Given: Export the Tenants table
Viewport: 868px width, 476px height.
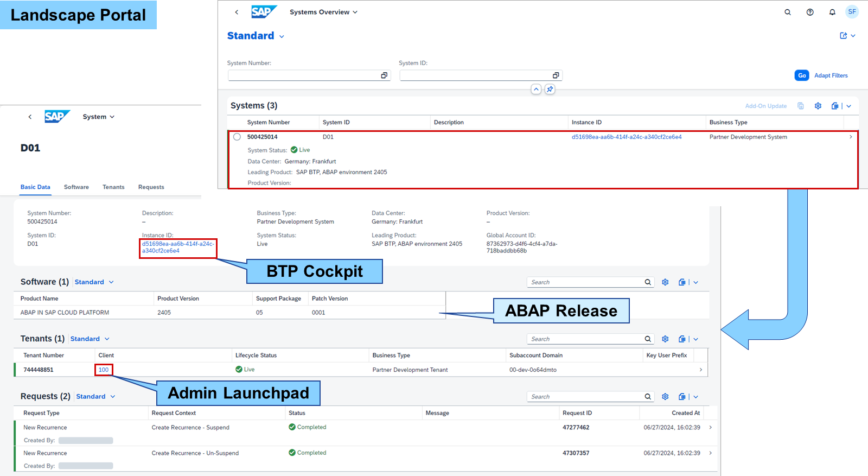Looking at the screenshot, I should point(682,339).
